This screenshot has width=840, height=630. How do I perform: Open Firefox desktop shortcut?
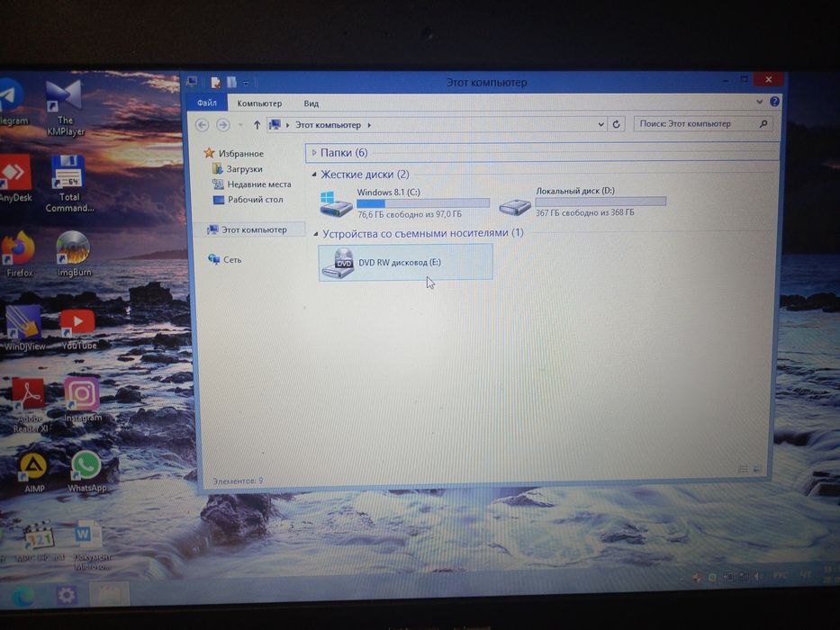coord(18,254)
